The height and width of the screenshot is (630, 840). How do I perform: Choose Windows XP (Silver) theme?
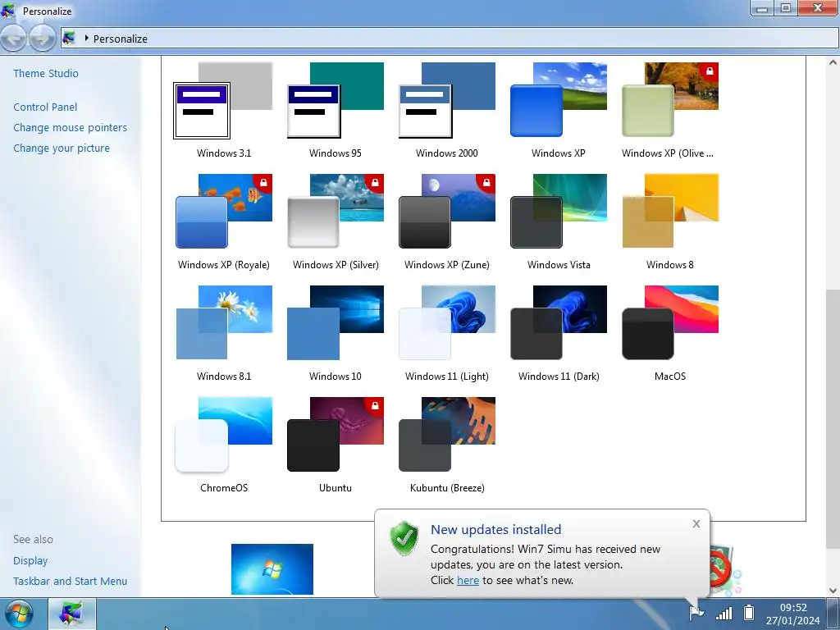pos(336,221)
